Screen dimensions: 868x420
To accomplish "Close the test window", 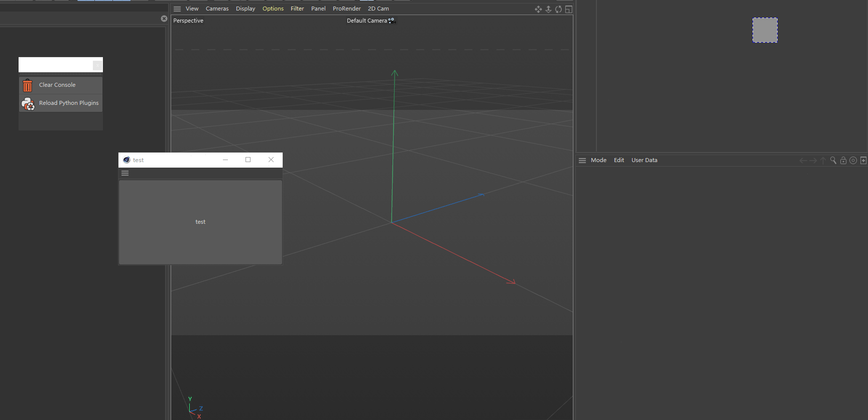I will point(271,160).
